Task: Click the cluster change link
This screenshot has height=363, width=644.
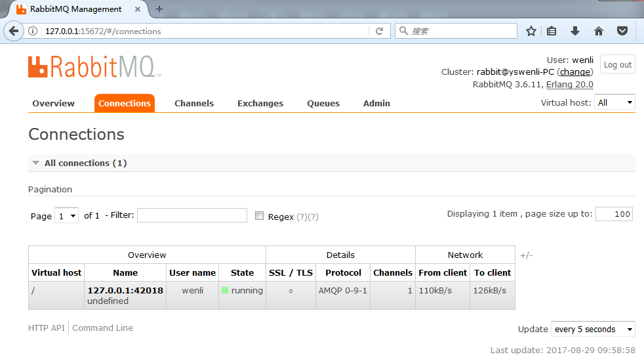Action: [x=575, y=72]
